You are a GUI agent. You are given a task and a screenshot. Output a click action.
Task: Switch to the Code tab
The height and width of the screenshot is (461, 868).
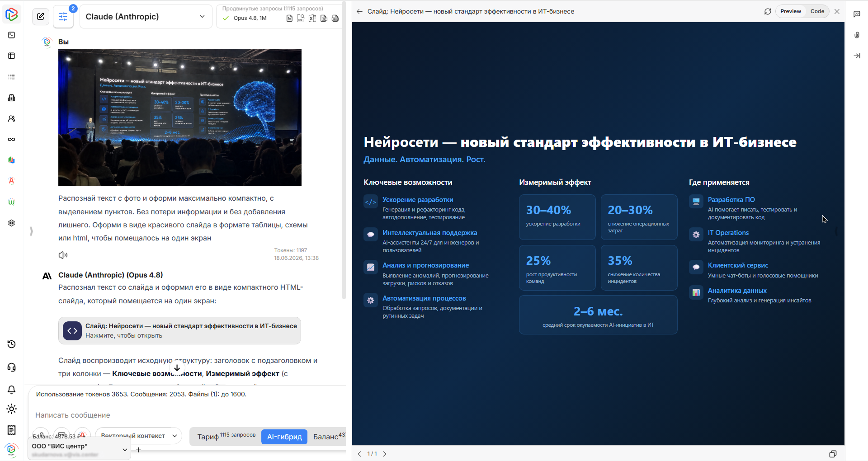817,11
